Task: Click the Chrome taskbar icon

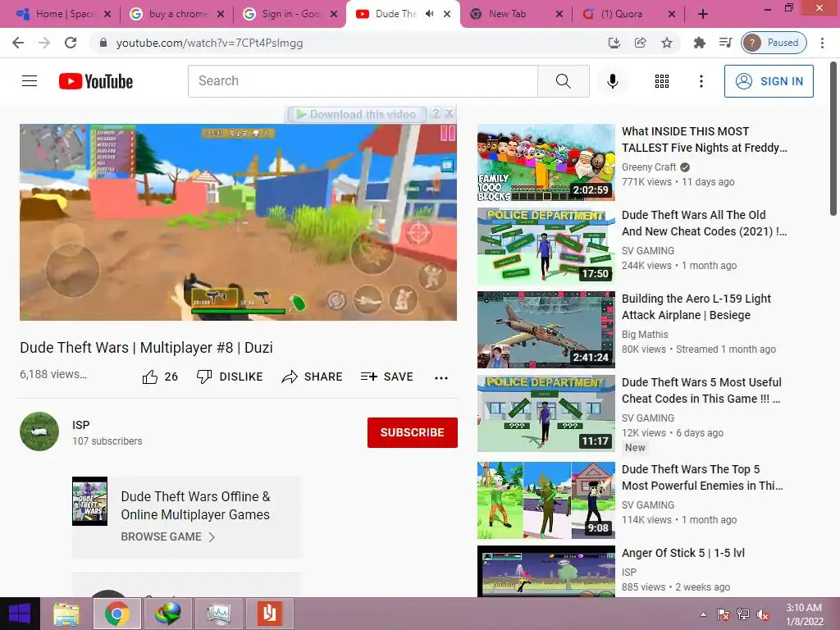Action: click(116, 614)
